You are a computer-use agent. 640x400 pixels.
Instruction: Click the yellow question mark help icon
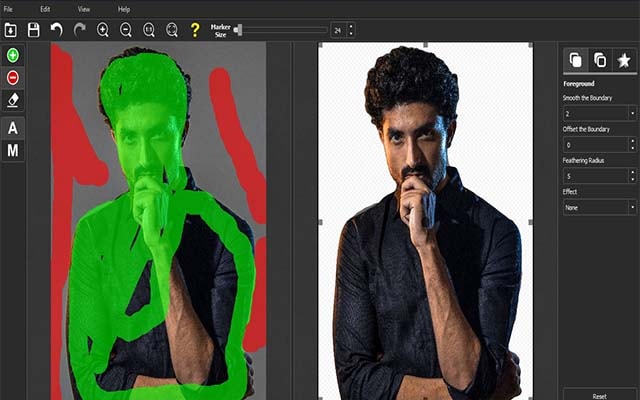click(195, 30)
